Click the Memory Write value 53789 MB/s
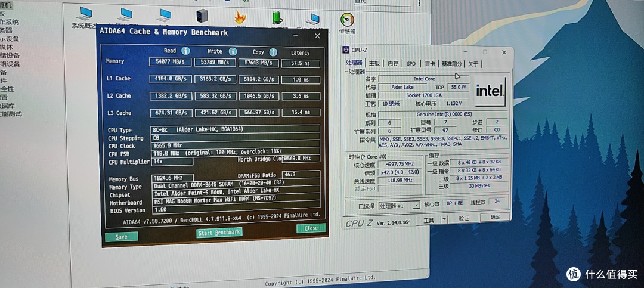This screenshot has height=288, width=644. click(215, 63)
